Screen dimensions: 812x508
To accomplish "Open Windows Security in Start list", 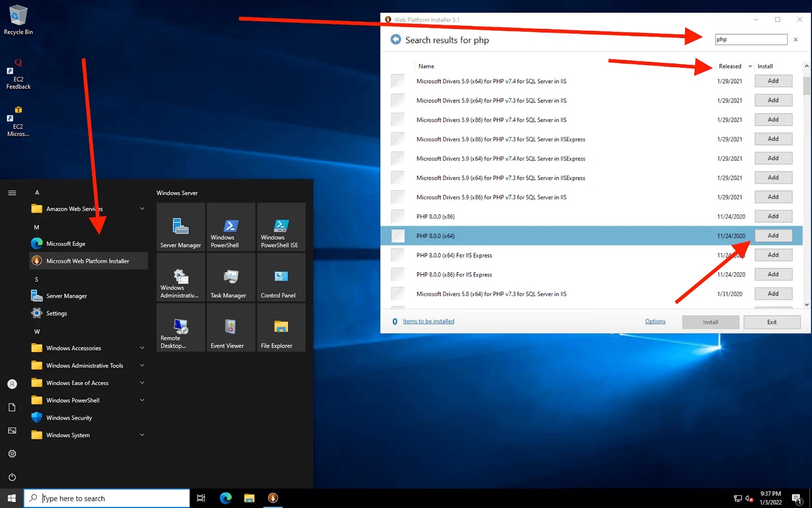I will (x=89, y=418).
